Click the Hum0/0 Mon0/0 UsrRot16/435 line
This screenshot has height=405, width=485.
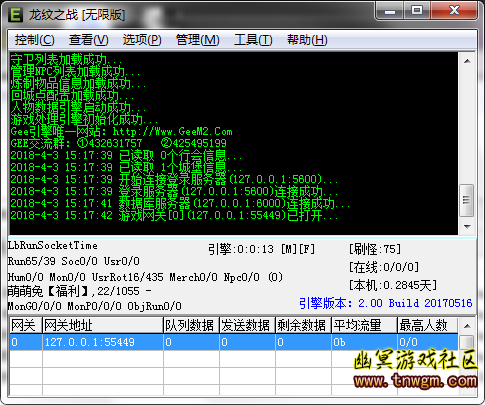click(145, 277)
